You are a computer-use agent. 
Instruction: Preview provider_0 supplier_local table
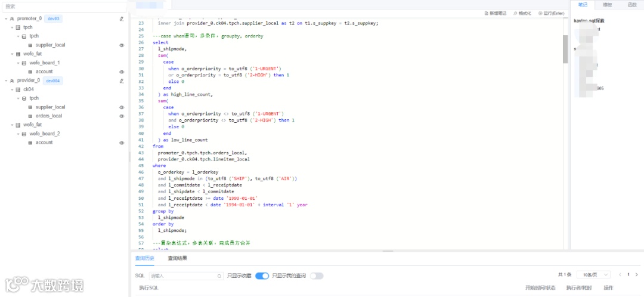[x=122, y=107]
